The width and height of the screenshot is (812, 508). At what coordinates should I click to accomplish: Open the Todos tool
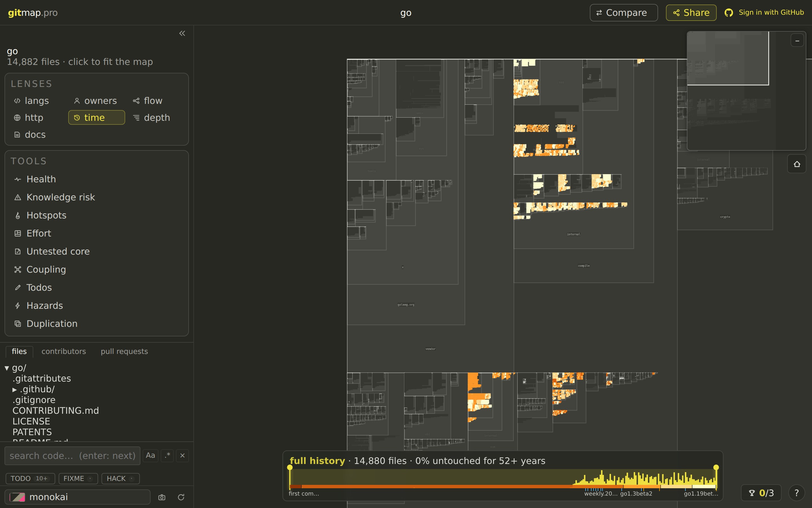(97, 288)
